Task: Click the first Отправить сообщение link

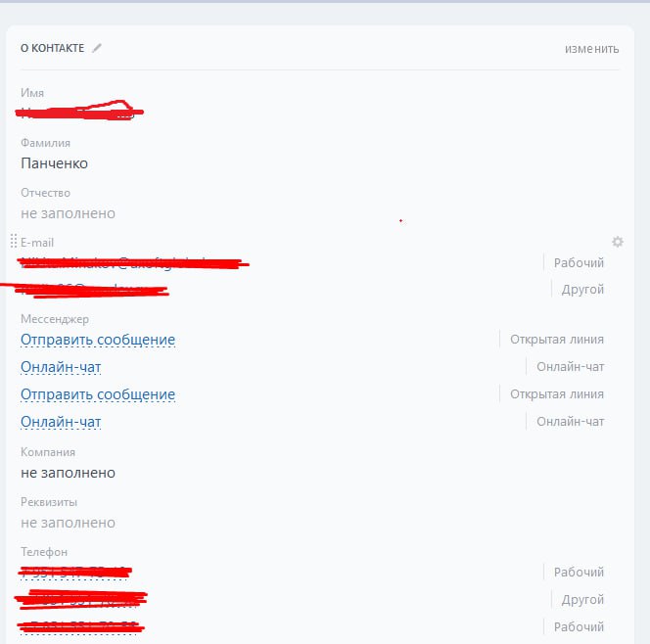Action: 98,340
